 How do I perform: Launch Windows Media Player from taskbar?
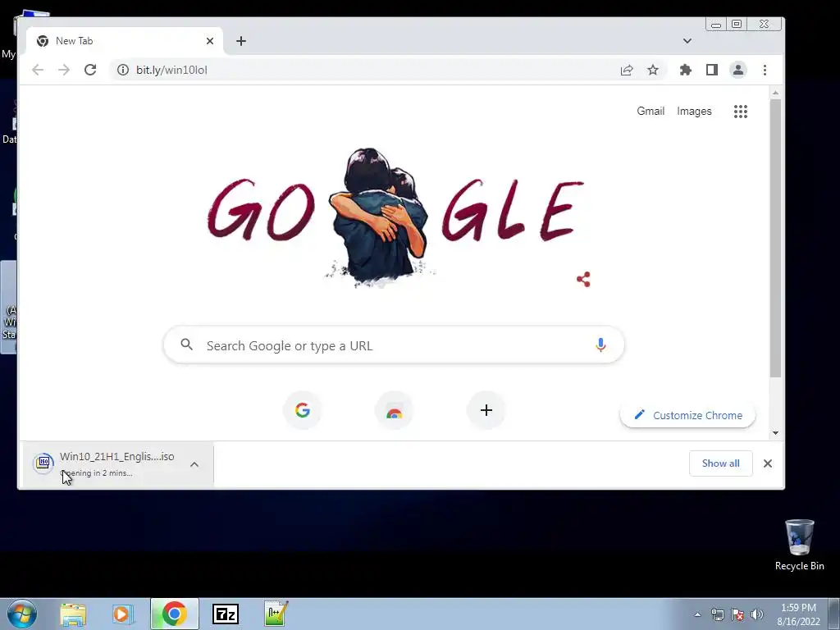122,614
